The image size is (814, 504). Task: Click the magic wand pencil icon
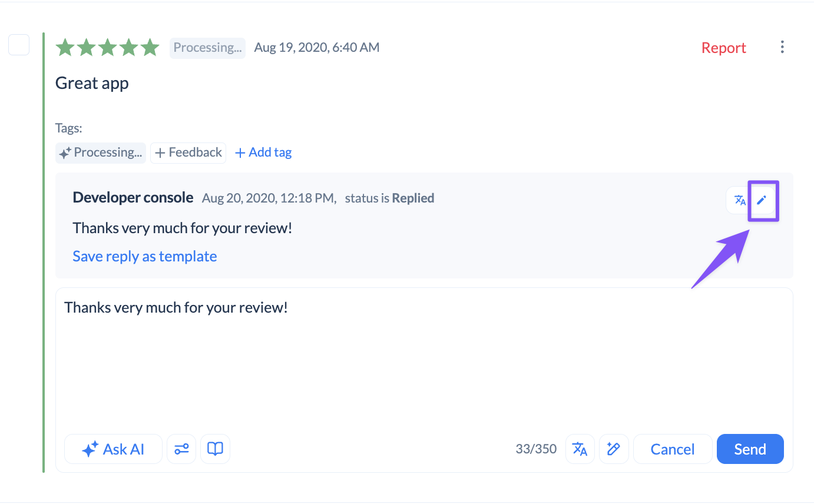click(614, 449)
